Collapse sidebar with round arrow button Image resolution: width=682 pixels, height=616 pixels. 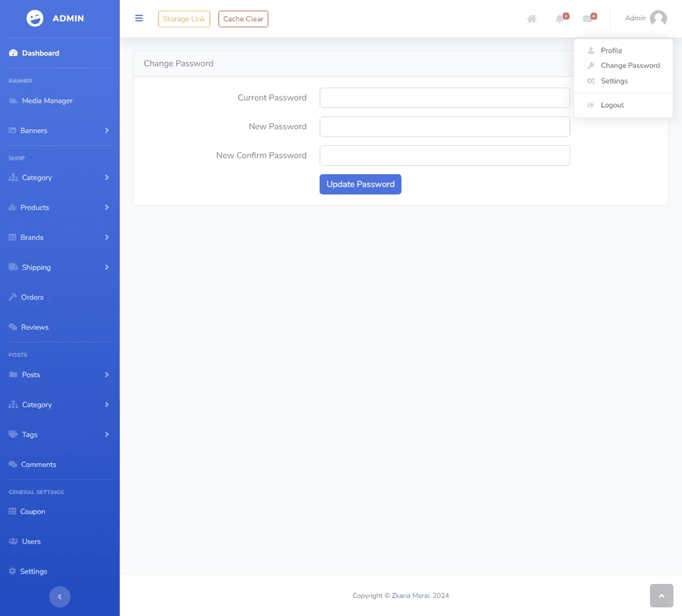[x=59, y=597]
